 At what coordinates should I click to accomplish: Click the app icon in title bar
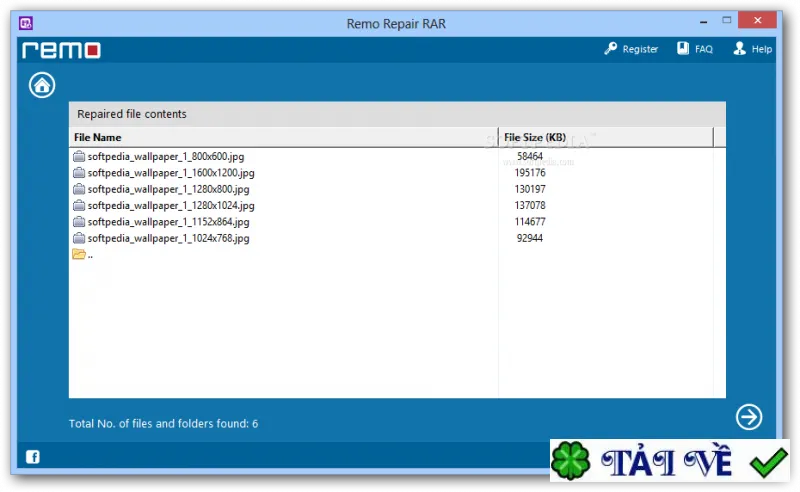pos(26,23)
